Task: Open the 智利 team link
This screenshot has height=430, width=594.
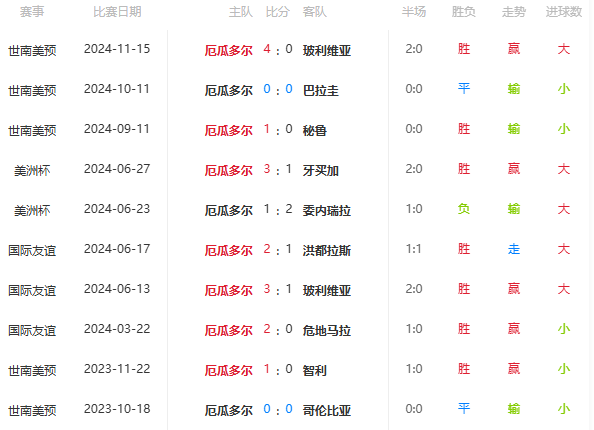Action: 314,370
